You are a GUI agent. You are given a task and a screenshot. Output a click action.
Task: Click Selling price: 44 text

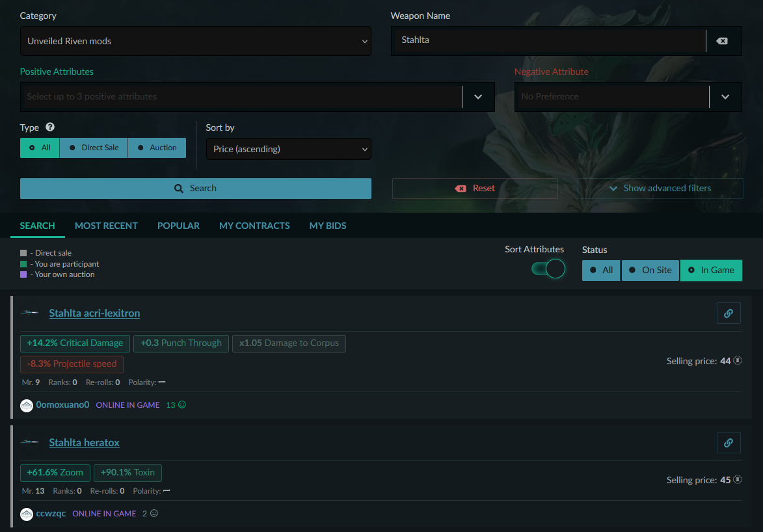(x=699, y=361)
